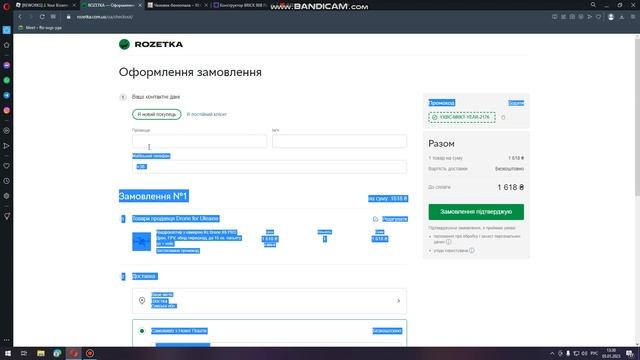The image size is (640, 360).
Task: Click the applied promo code chip
Action: (462, 118)
